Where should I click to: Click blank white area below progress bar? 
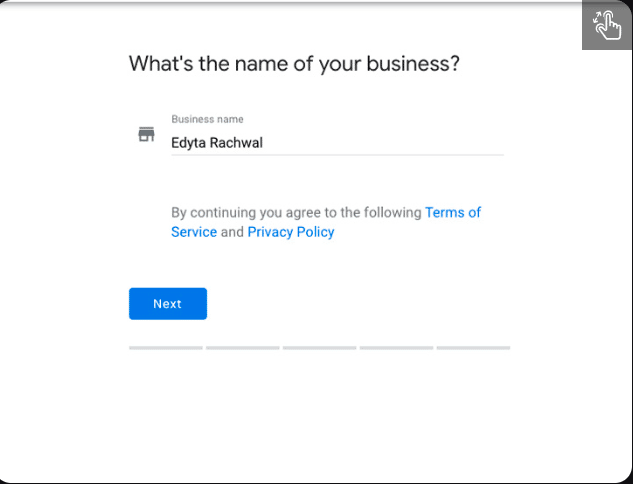click(x=319, y=415)
